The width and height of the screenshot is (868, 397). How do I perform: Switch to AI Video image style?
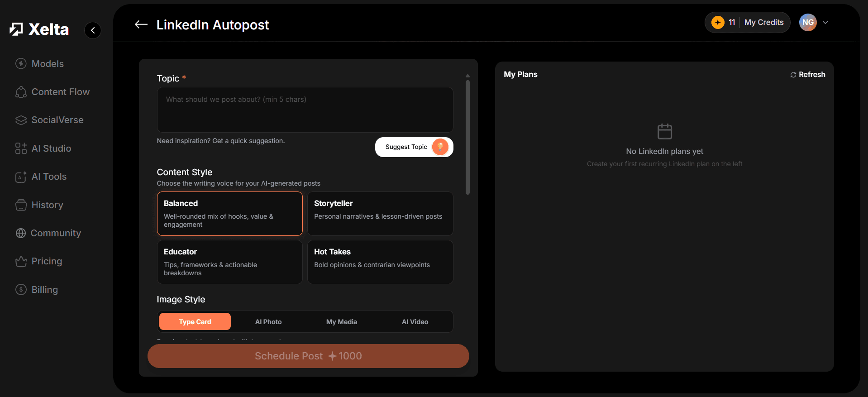(x=415, y=322)
